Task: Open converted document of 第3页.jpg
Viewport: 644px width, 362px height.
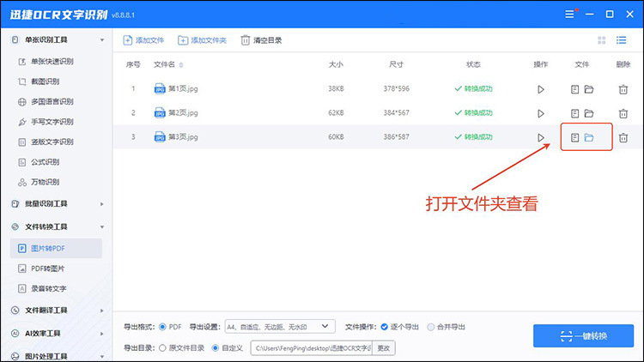Action: click(574, 137)
